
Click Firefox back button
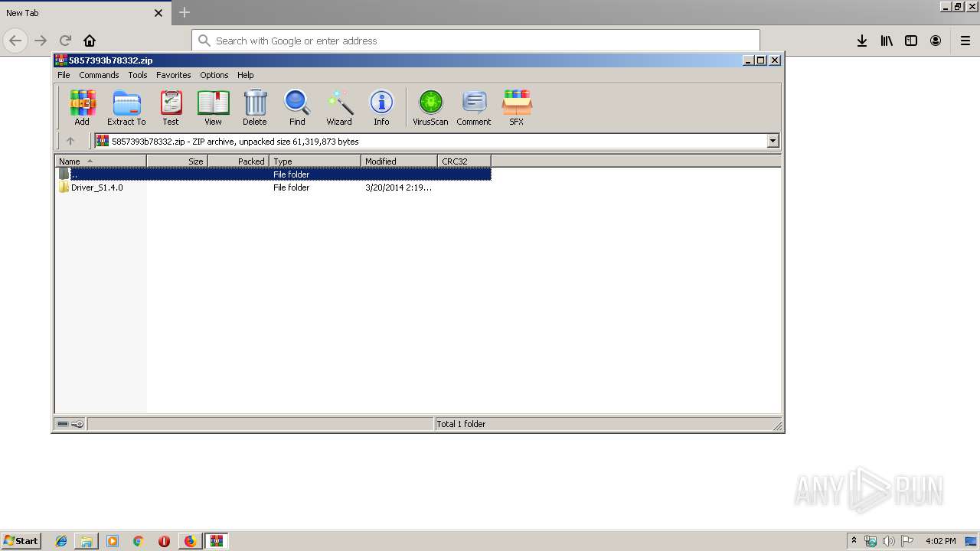click(x=15, y=41)
